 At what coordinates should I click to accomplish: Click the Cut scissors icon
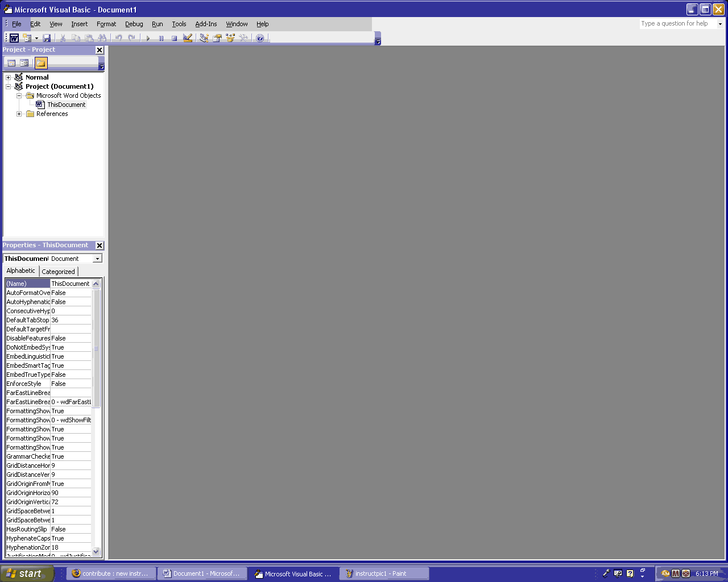point(63,38)
